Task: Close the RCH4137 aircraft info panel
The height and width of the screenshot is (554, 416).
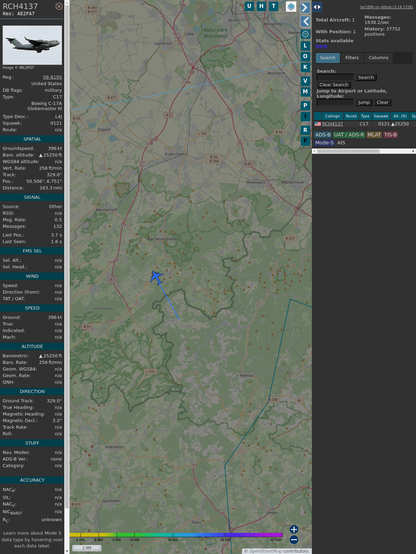Action: click(x=59, y=6)
